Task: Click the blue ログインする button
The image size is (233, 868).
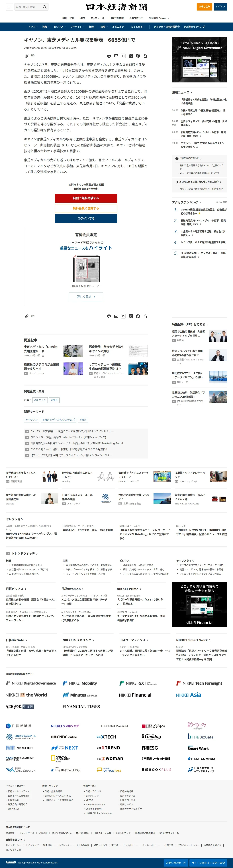Action: [86, 219]
